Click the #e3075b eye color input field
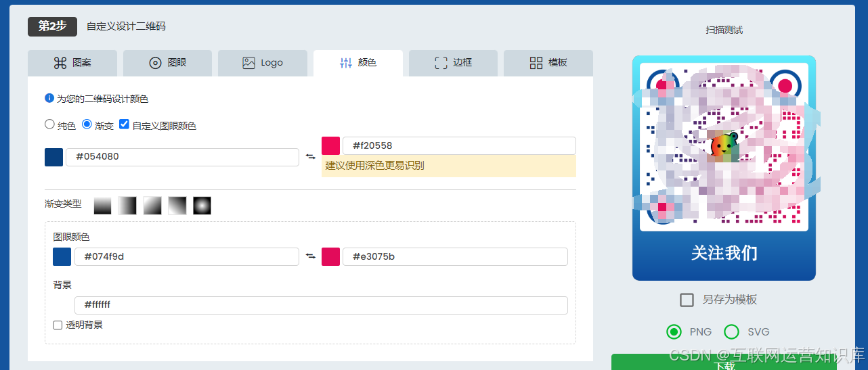The height and width of the screenshot is (370, 868). [x=455, y=256]
